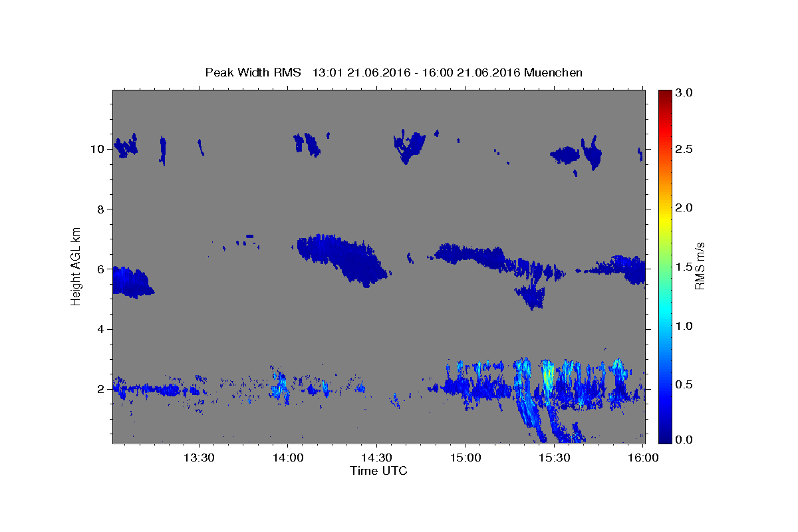798x532 pixels.
Task: Click the height tick label 10
Action: 98,149
